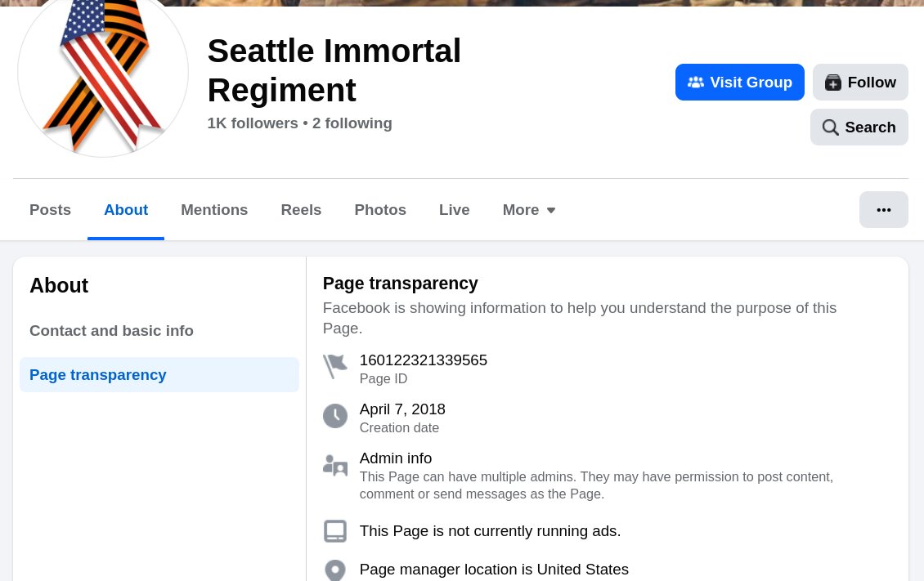This screenshot has height=581, width=924.
Task: View the Photos tab
Action: pyautogui.click(x=380, y=210)
